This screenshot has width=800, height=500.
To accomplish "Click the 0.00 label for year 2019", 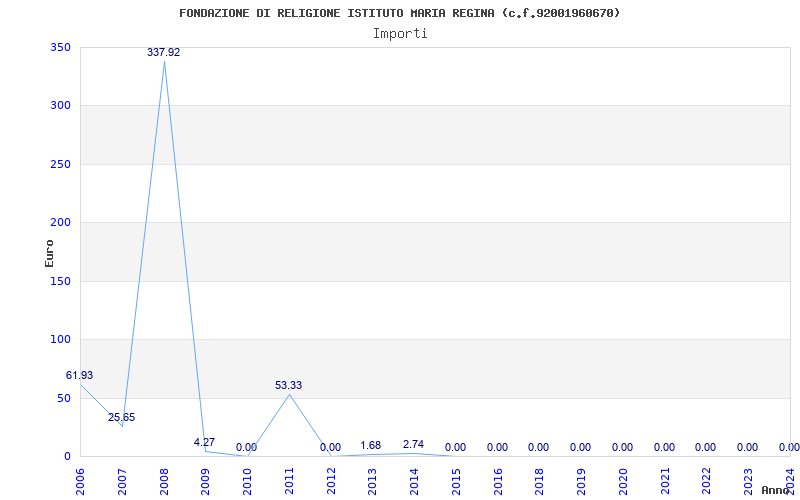I will pyautogui.click(x=580, y=447).
